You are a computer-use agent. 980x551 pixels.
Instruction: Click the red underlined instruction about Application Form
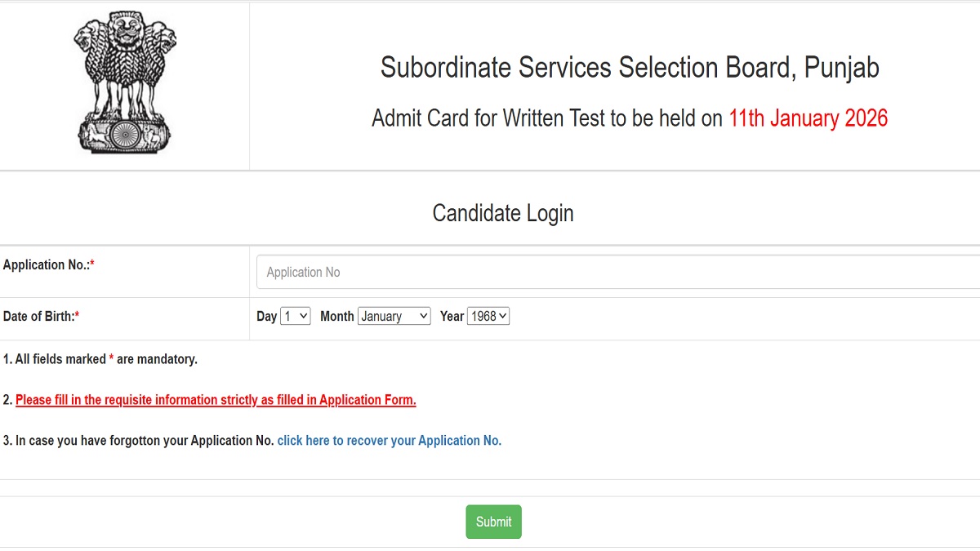216,399
